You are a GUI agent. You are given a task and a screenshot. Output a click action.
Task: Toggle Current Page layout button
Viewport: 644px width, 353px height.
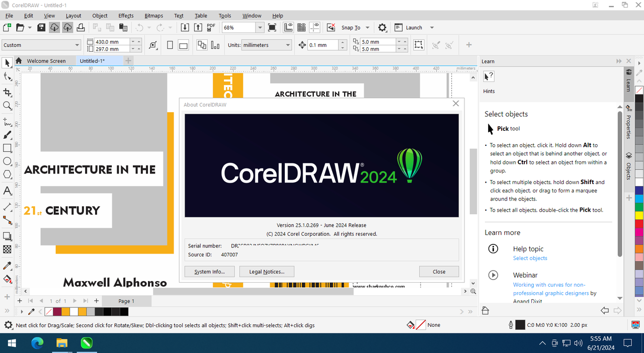click(x=215, y=45)
